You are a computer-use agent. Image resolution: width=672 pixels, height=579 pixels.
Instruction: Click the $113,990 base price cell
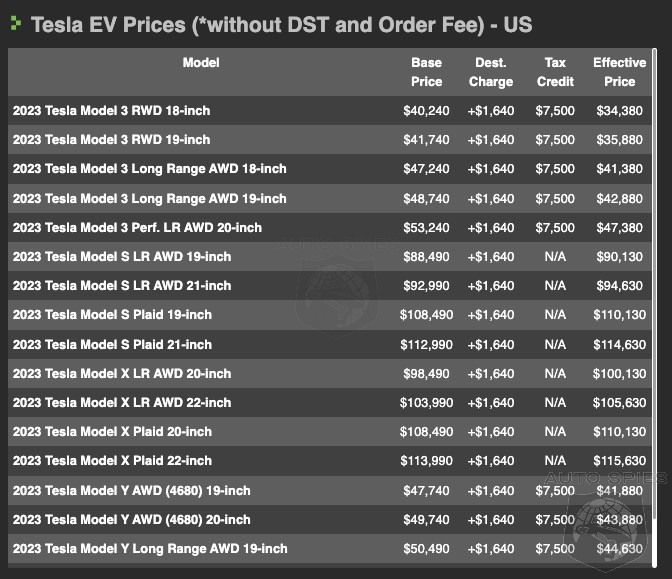click(427, 461)
